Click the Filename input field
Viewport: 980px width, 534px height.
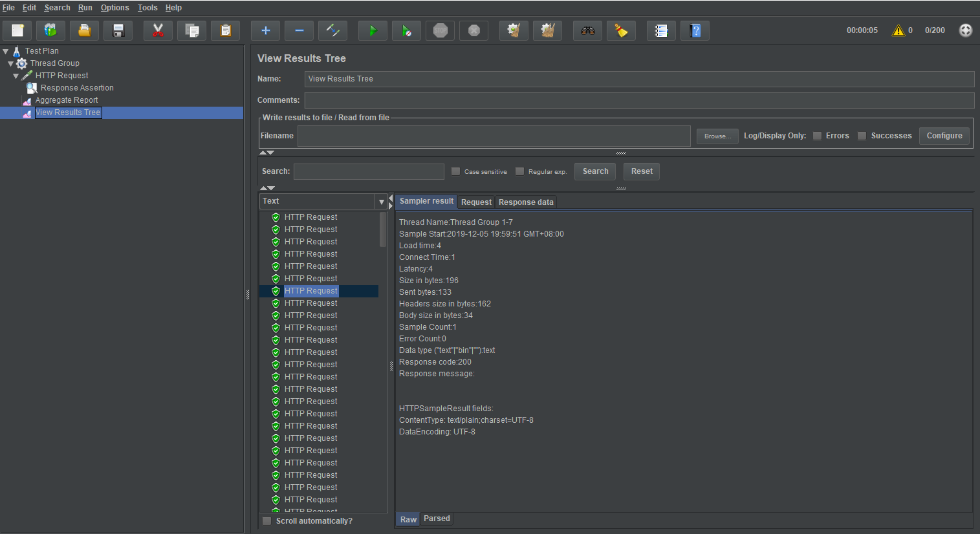click(494, 136)
